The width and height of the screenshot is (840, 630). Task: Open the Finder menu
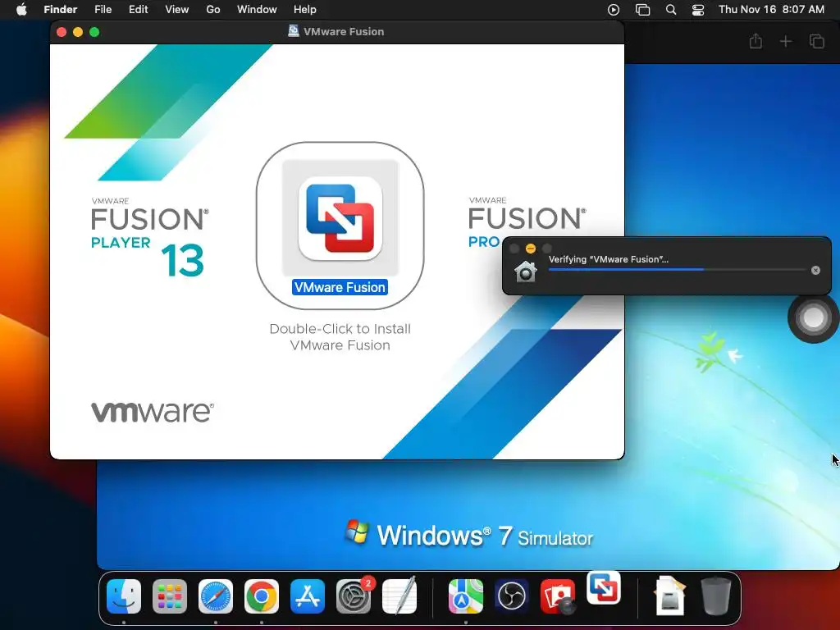click(x=60, y=10)
